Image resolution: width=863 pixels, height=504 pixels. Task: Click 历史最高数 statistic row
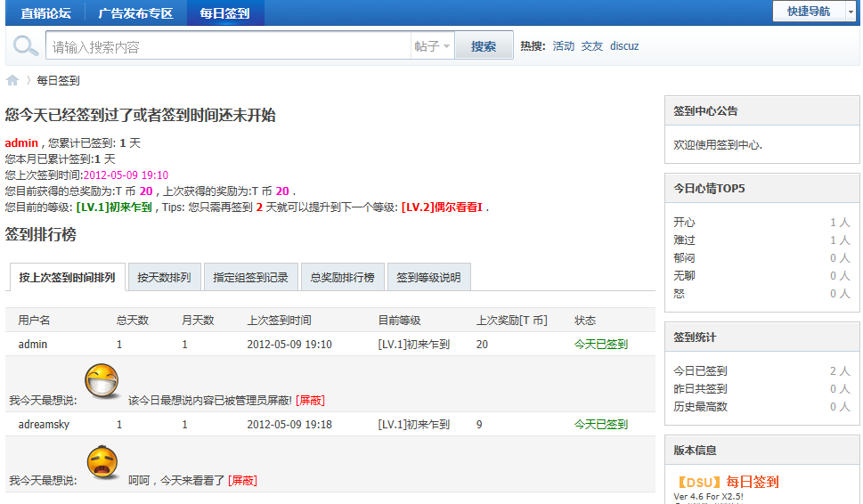761,407
